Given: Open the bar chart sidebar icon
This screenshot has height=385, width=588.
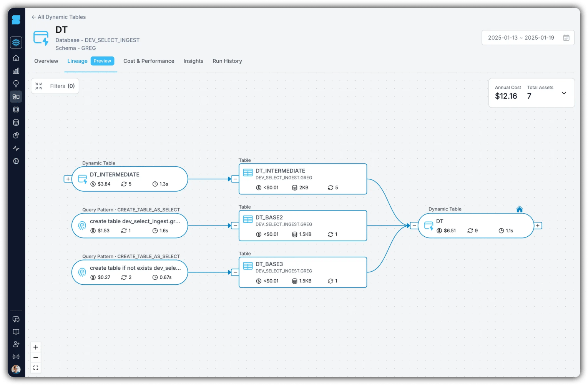Looking at the screenshot, I should coord(16,71).
